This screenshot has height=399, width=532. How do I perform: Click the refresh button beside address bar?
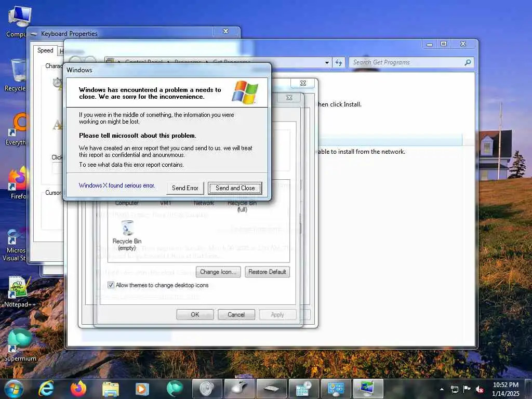tap(339, 62)
